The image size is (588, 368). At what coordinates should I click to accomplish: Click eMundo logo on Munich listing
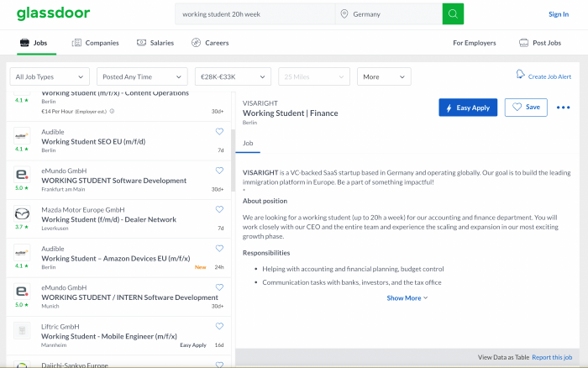tap(22, 292)
